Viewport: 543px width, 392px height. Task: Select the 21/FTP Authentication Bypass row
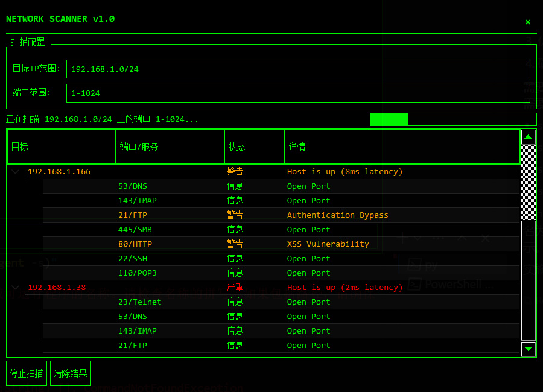[x=281, y=215]
